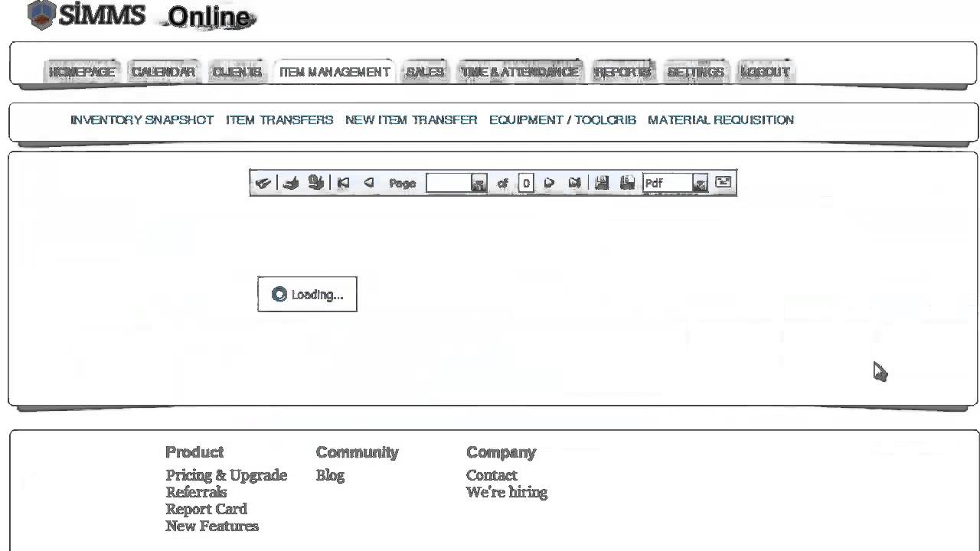Viewport: 980px width, 551px height.
Task: Open Material Requisition link
Action: click(x=720, y=120)
